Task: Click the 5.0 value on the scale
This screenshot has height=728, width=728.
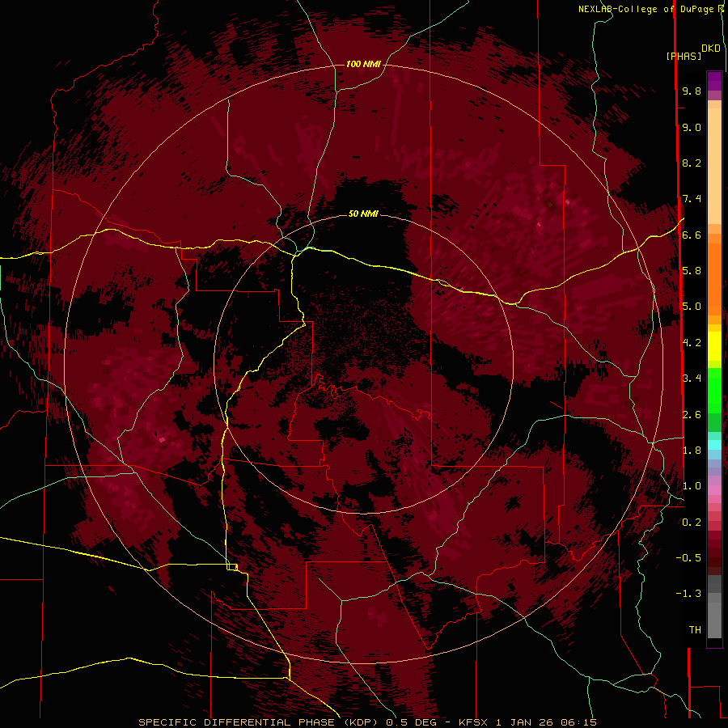Action: pyautogui.click(x=692, y=307)
